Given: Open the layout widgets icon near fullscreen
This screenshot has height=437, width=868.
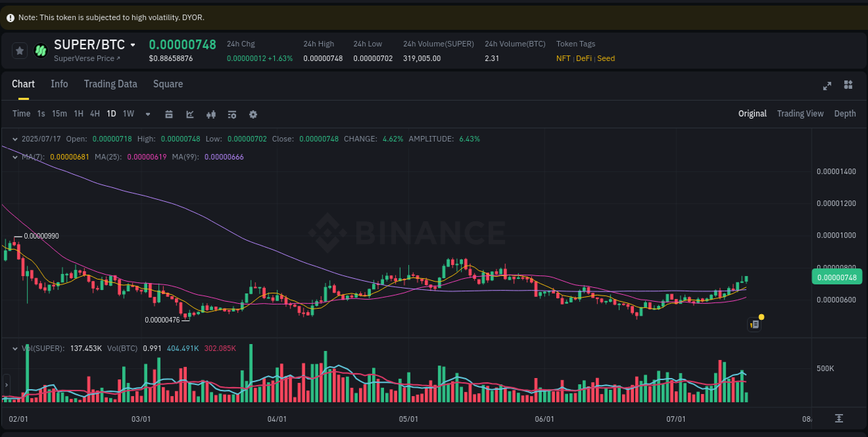Looking at the screenshot, I should 848,85.
